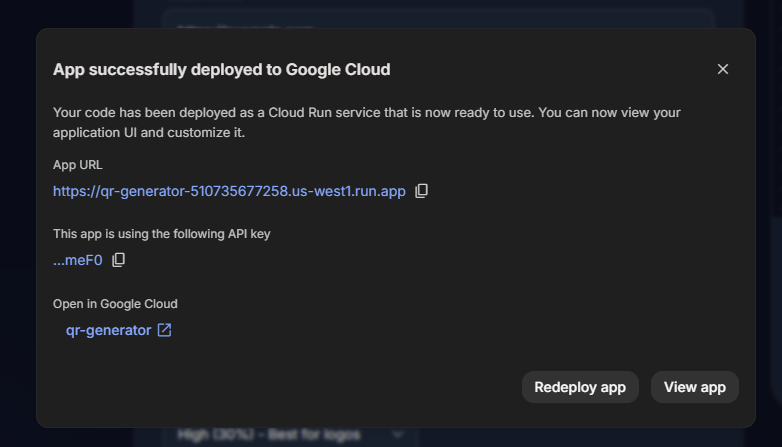The height and width of the screenshot is (447, 782).
Task: Click the blurred input field above the dialog
Action: point(438,17)
